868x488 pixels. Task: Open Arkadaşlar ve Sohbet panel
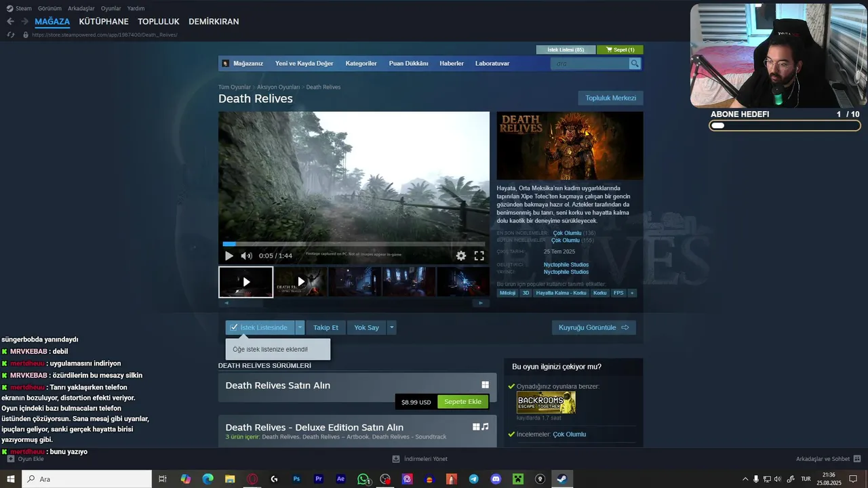[x=828, y=459]
